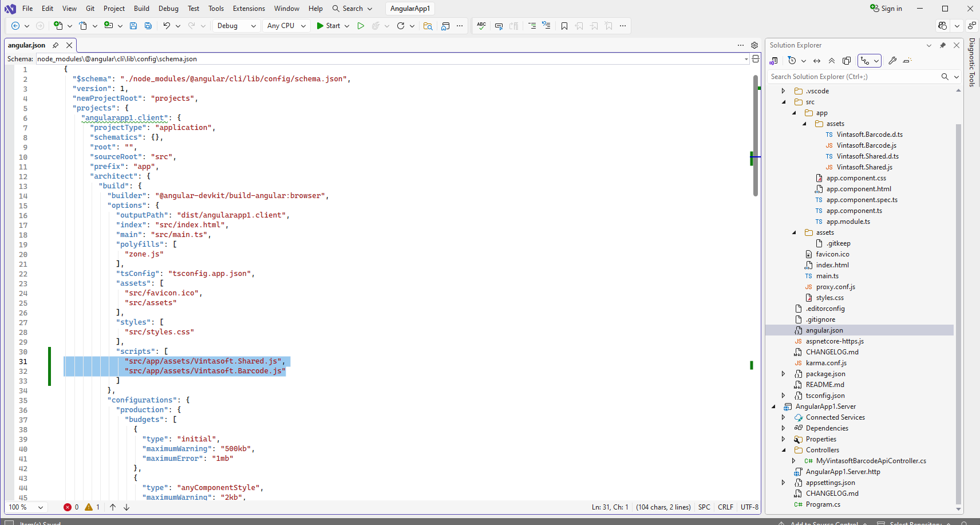Click the Sync with Active Document icon
980x525 pixels.
pyautogui.click(x=817, y=61)
